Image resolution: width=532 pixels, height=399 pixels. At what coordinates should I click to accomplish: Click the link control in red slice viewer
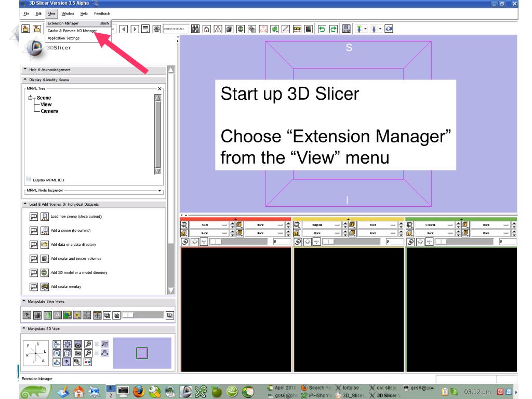185,242
